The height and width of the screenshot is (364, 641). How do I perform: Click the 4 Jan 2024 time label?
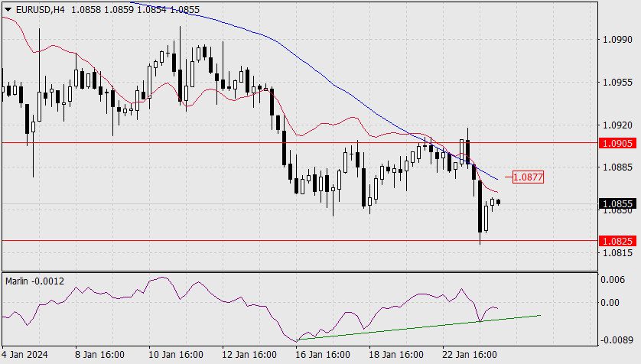(25, 355)
